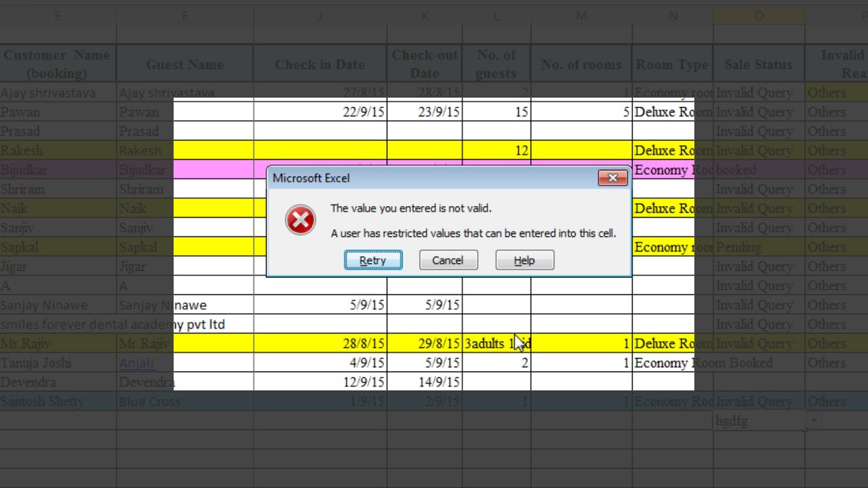
Task: Select the check-in date 22/9/15
Action: (x=320, y=112)
